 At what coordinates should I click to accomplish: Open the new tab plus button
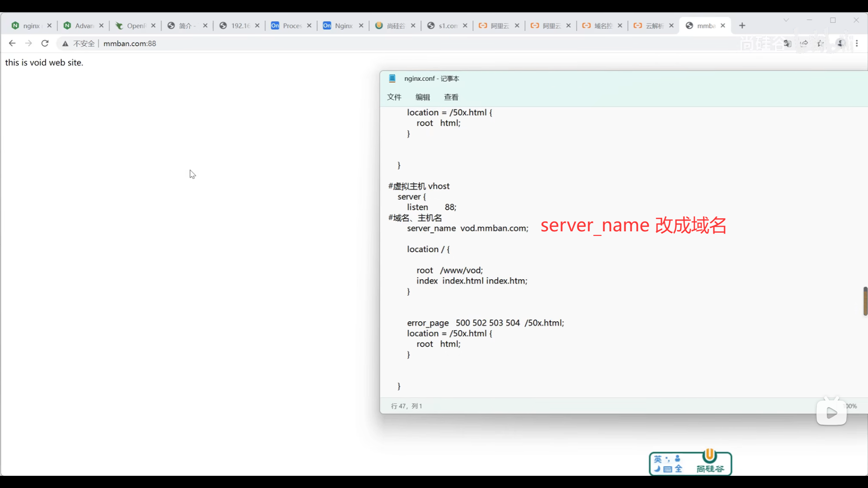pyautogui.click(x=742, y=26)
